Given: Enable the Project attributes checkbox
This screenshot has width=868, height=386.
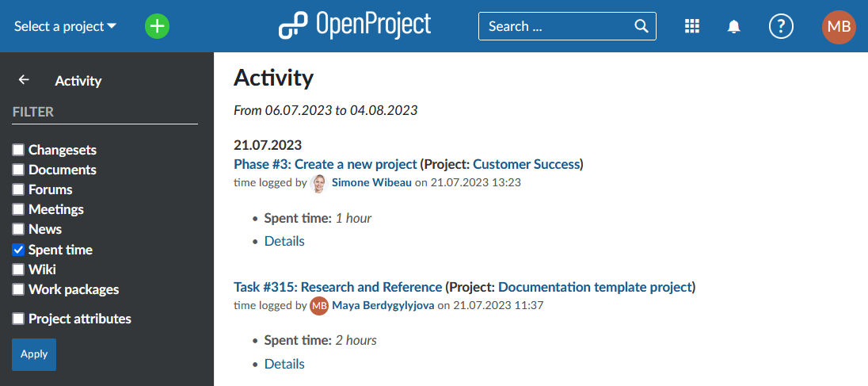Looking at the screenshot, I should [x=18, y=319].
